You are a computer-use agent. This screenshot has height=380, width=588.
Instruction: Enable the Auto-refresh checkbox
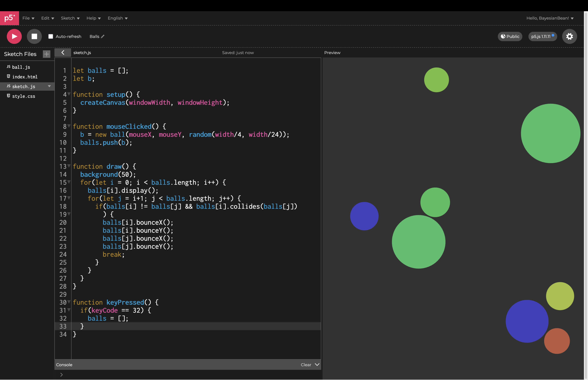51,37
